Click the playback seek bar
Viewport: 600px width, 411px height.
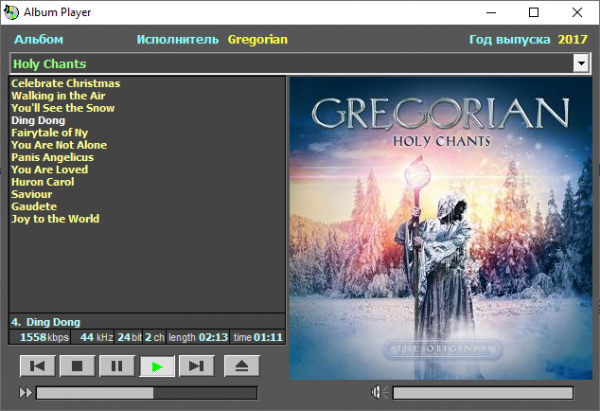[147, 393]
